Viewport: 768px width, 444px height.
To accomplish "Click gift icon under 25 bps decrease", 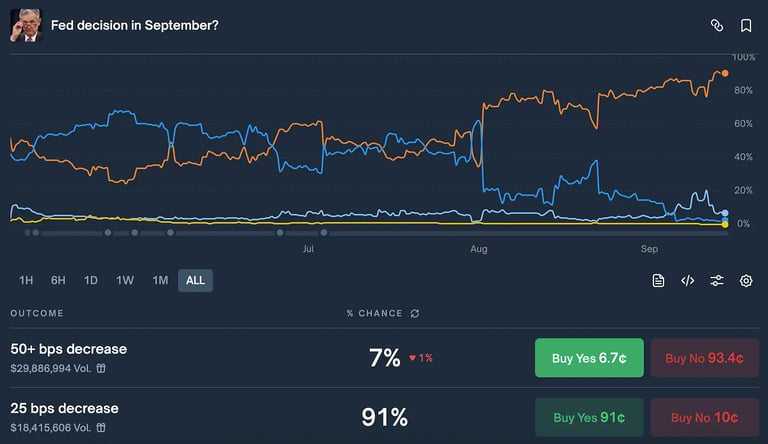I will pyautogui.click(x=101, y=427).
